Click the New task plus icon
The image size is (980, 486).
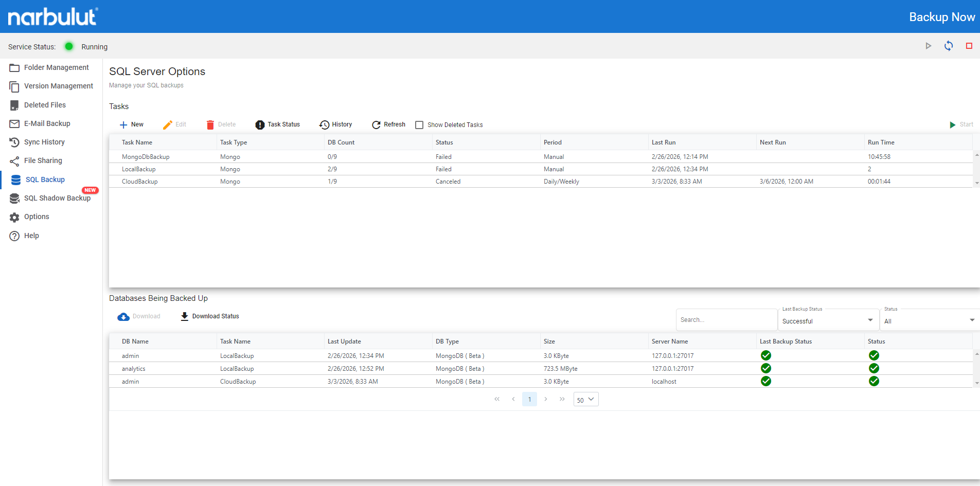123,124
